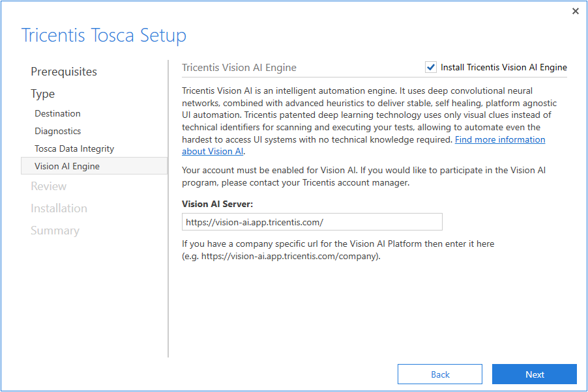This screenshot has width=588, height=392.
Task: Navigate to the Review step
Action: (48, 186)
